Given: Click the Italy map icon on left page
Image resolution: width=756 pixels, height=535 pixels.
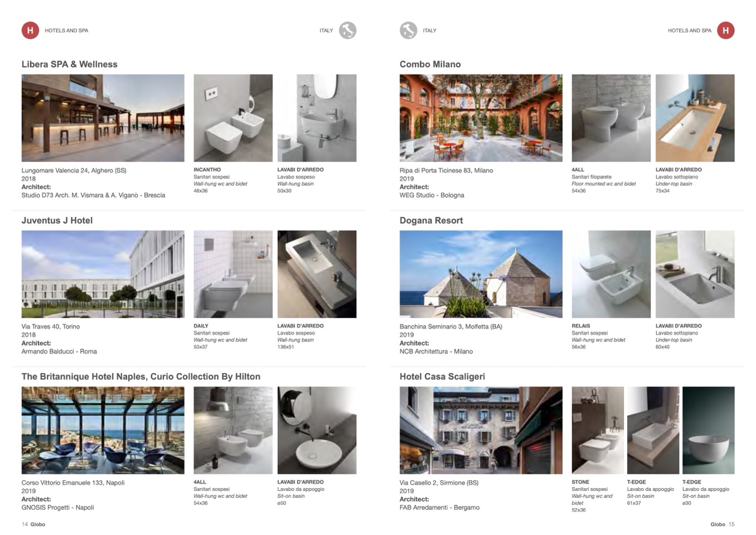Looking at the screenshot, I should [x=347, y=31].
